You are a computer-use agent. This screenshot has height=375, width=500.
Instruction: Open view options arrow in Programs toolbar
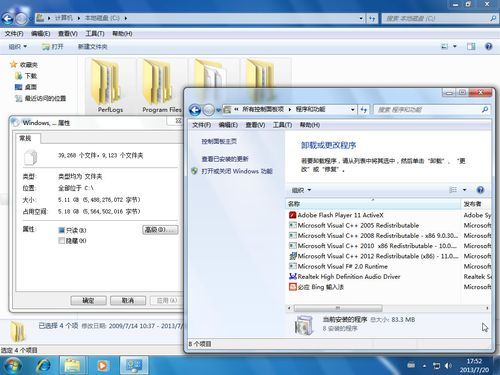[x=464, y=190]
